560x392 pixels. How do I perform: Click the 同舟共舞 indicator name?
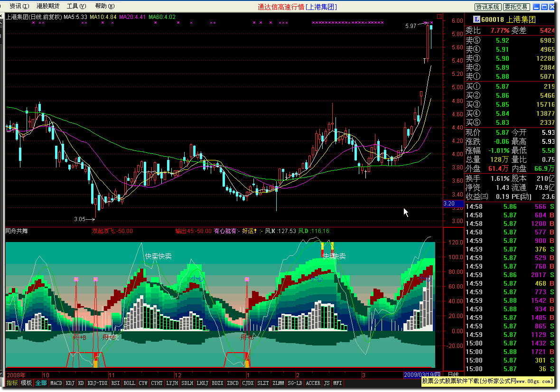coord(17,231)
